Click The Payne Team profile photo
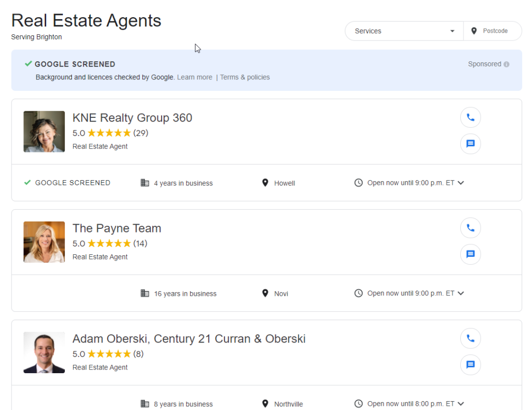 pos(44,242)
